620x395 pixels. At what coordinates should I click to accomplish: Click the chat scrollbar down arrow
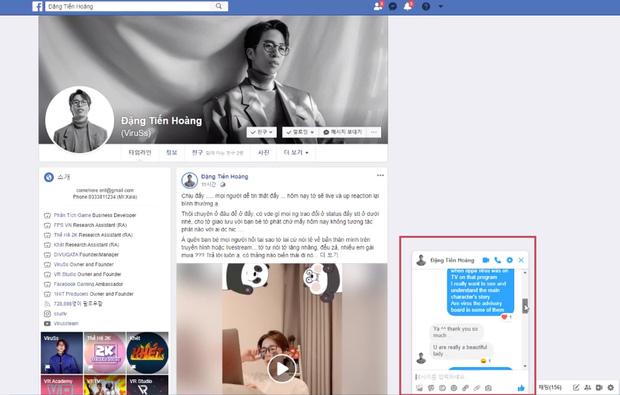[525, 366]
